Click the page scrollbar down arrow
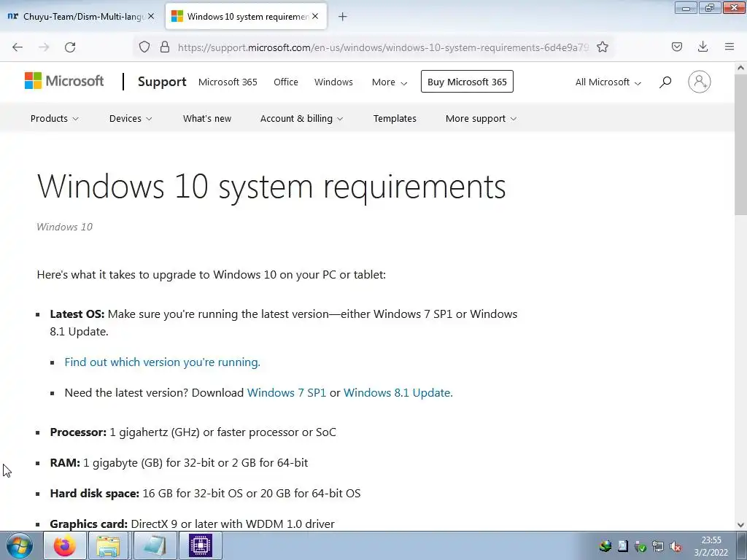Image resolution: width=747 pixels, height=560 pixels. pos(740,525)
